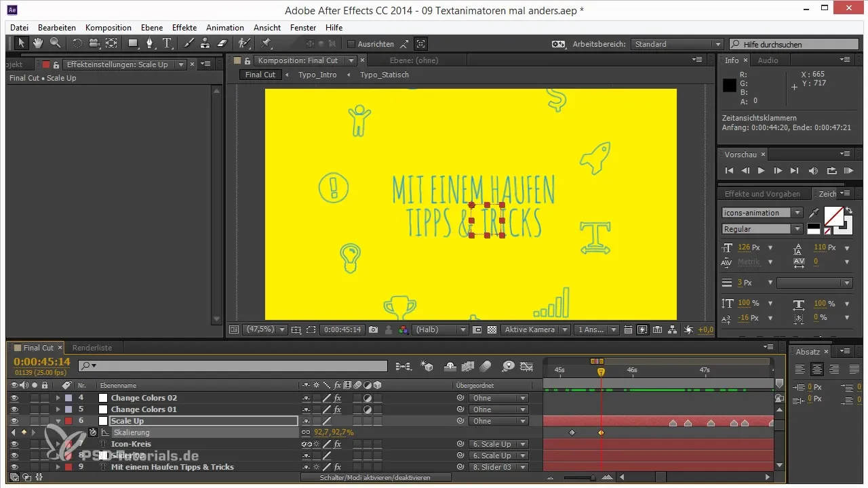Image resolution: width=868 pixels, height=488 pixels.
Task: Jump to first frame in Vorschau
Action: [730, 171]
